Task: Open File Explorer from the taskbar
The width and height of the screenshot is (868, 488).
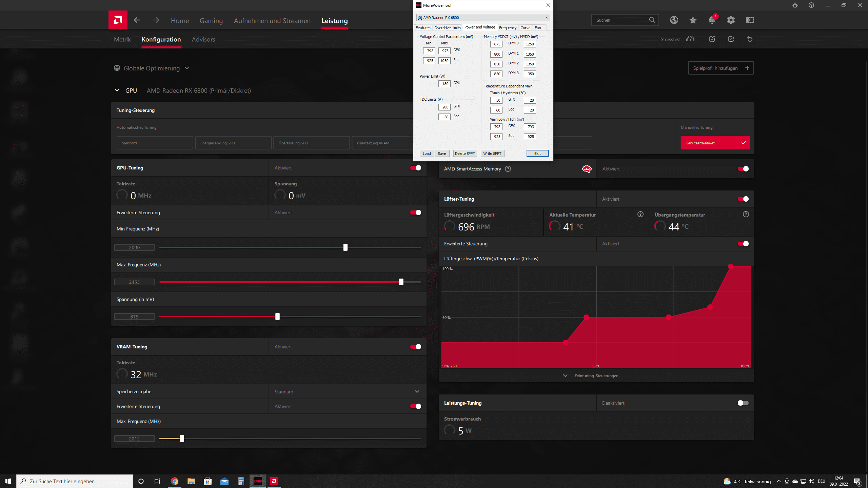Action: click(x=191, y=481)
